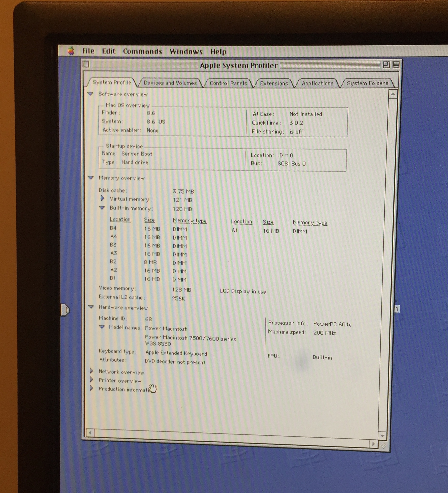The width and height of the screenshot is (448, 493).
Task: Collapse the Software overview section
Action: (90, 94)
